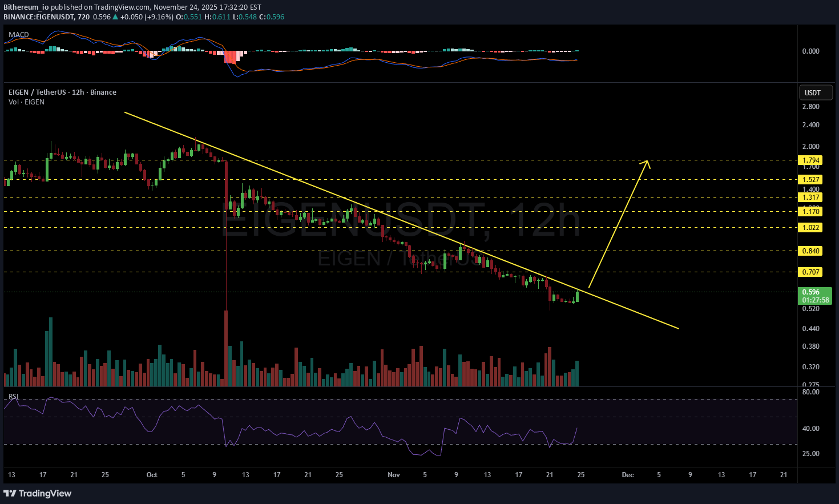Image resolution: width=839 pixels, height=504 pixels.
Task: Open the EIGEN / TetherUS symbol title
Action: (62, 92)
